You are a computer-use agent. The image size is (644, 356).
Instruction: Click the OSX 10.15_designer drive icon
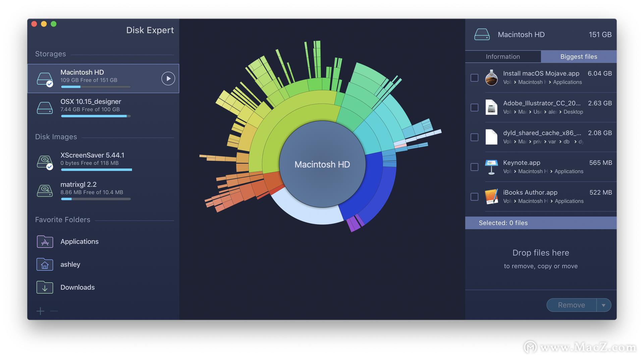coord(45,108)
